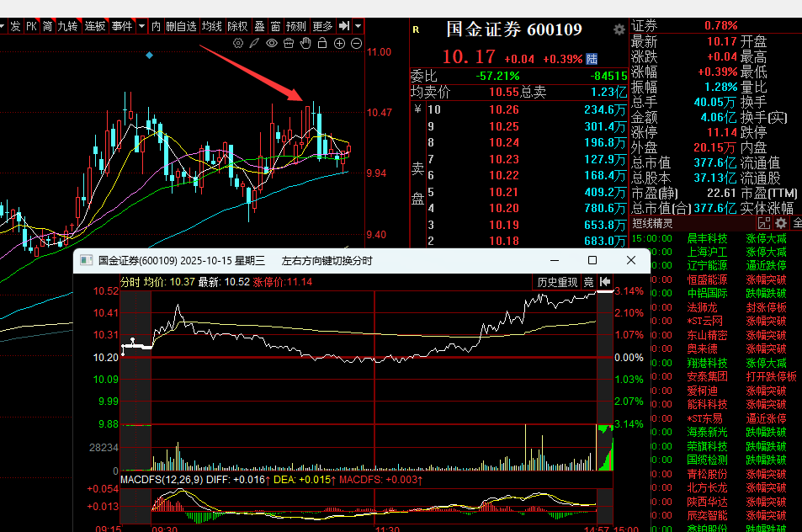Click the 叠 overlay button
This screenshot has height=532, width=802.
tap(260, 26)
